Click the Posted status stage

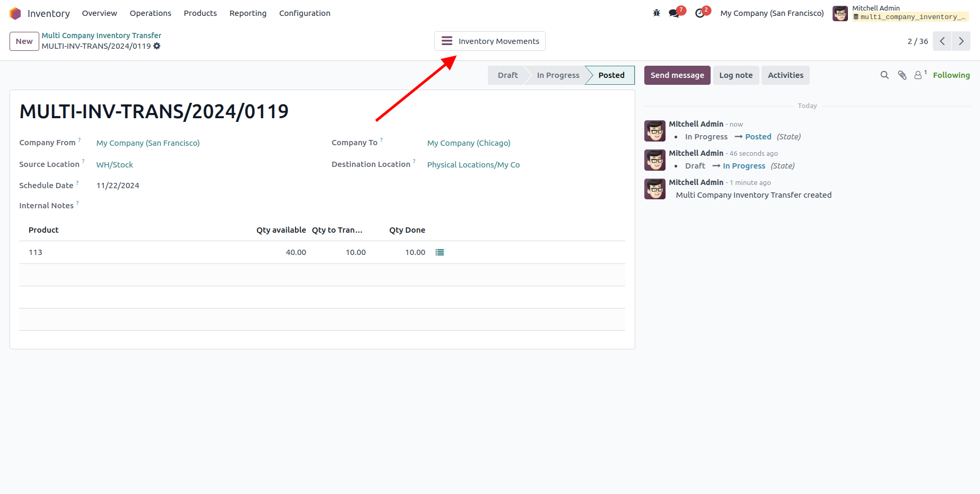[x=611, y=75]
